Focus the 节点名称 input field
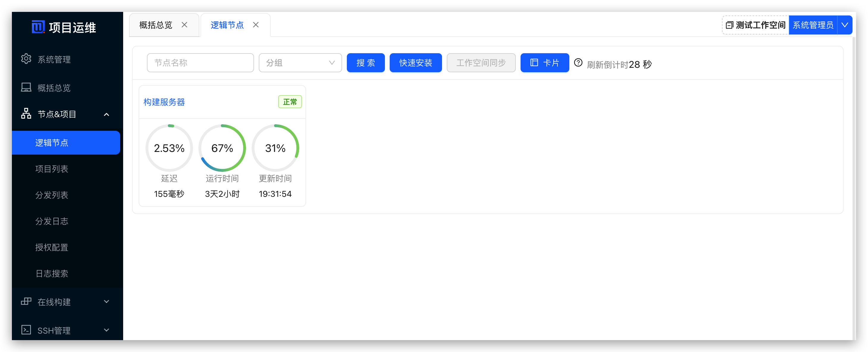 pos(200,63)
